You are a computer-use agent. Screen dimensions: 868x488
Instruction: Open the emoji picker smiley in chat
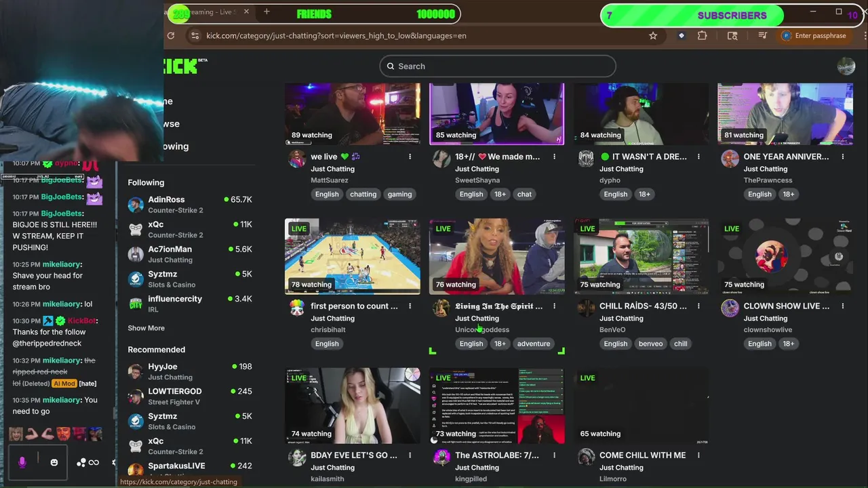54,462
